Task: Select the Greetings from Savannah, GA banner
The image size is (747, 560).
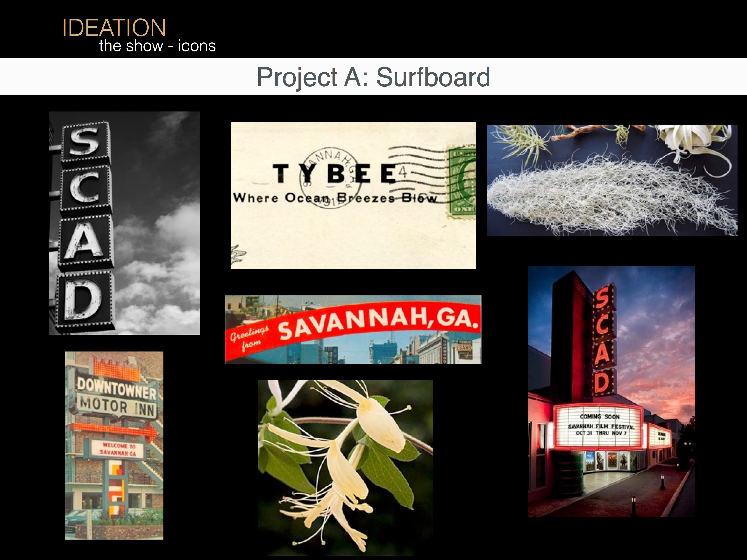Action: [x=353, y=329]
